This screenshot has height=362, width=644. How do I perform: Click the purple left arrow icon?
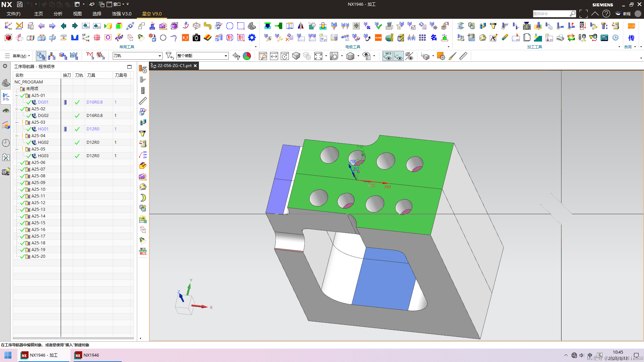tap(41, 26)
